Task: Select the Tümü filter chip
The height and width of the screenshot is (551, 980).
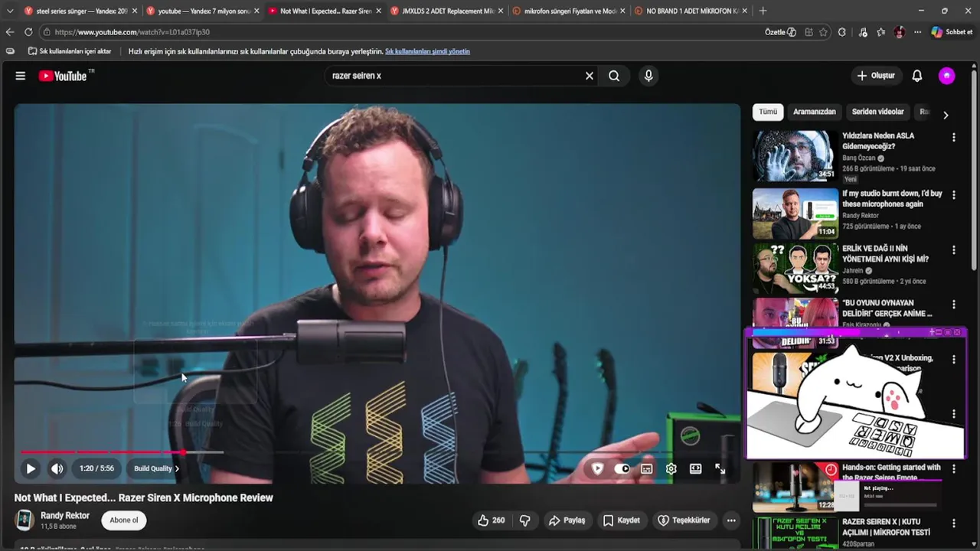Action: (768, 112)
